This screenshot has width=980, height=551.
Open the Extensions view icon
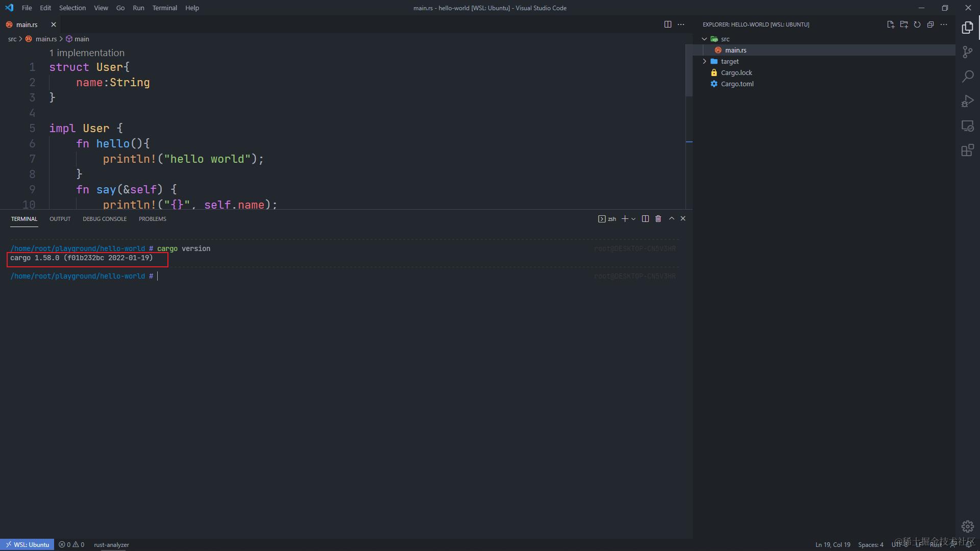(967, 151)
